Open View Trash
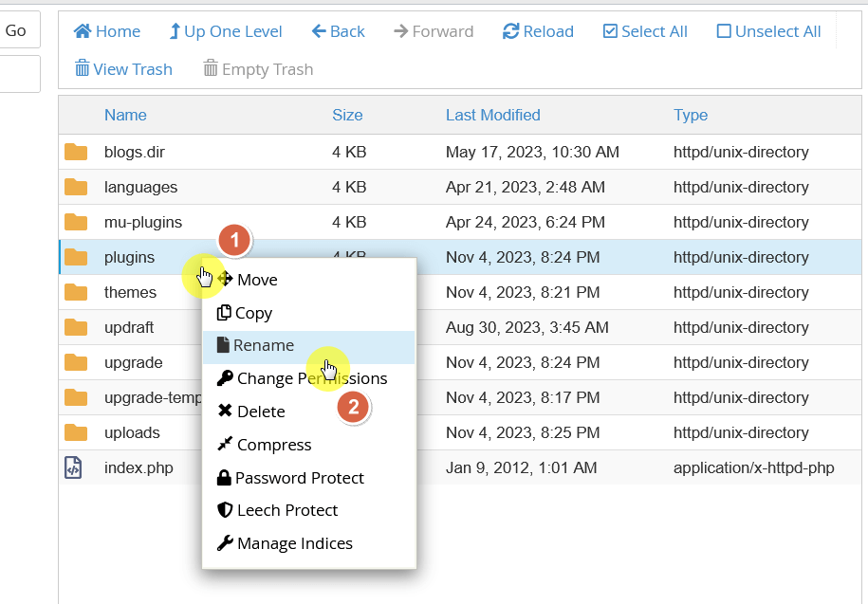The width and height of the screenshot is (868, 604). [x=123, y=69]
